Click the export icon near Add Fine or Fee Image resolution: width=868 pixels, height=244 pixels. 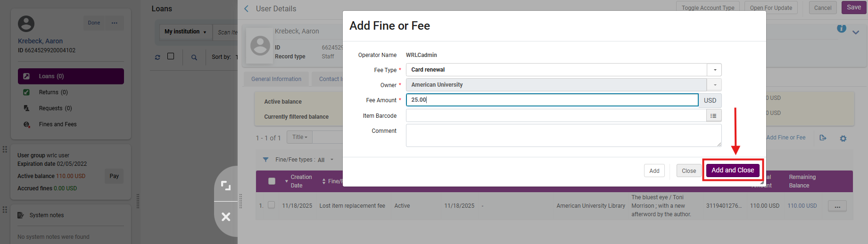point(823,138)
